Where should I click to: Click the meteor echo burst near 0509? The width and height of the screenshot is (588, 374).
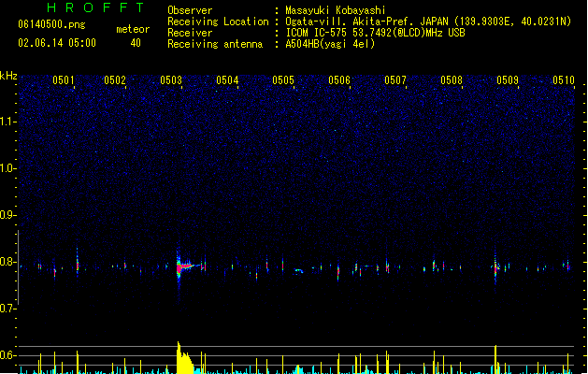(496, 267)
